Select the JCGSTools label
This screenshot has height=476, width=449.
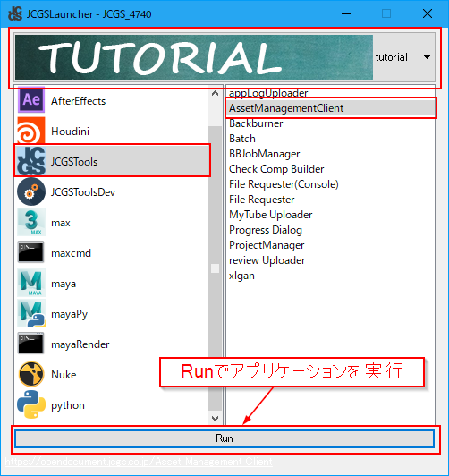(x=74, y=161)
